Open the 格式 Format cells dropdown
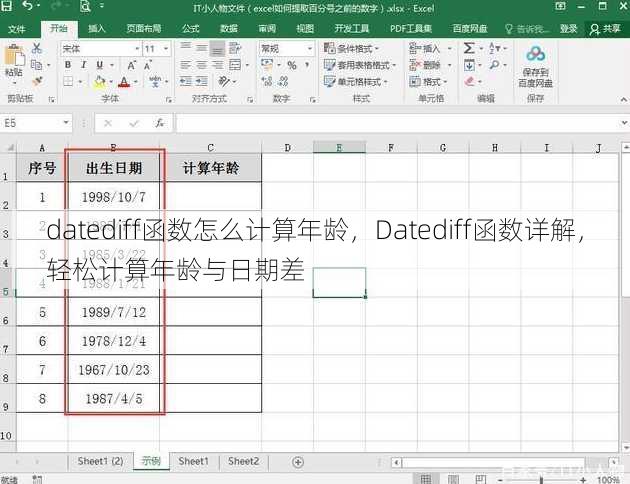Viewport: 630px width, 484px height. [428, 82]
